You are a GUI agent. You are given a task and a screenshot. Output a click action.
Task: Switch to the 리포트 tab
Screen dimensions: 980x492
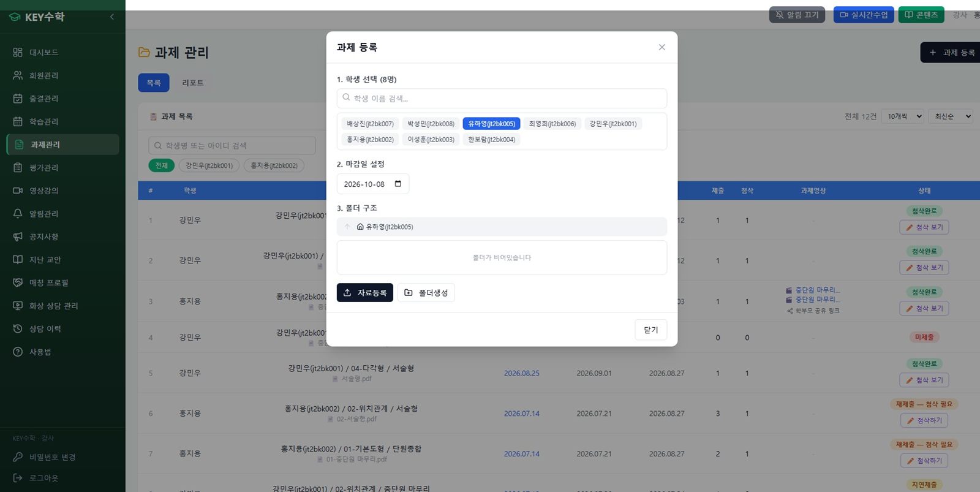(x=193, y=83)
